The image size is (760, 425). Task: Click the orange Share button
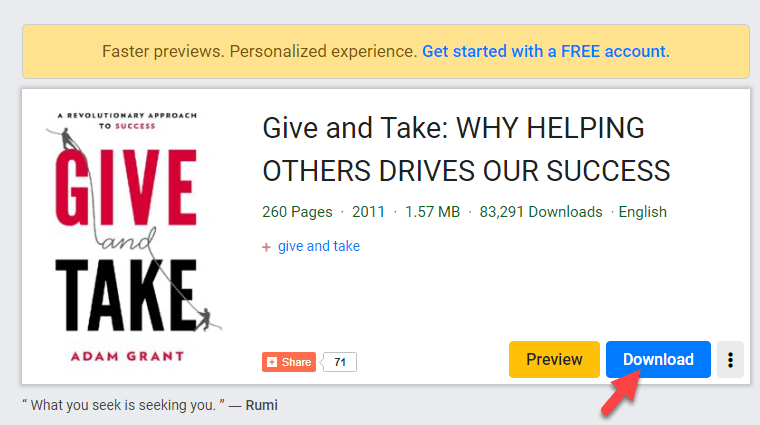pos(288,362)
